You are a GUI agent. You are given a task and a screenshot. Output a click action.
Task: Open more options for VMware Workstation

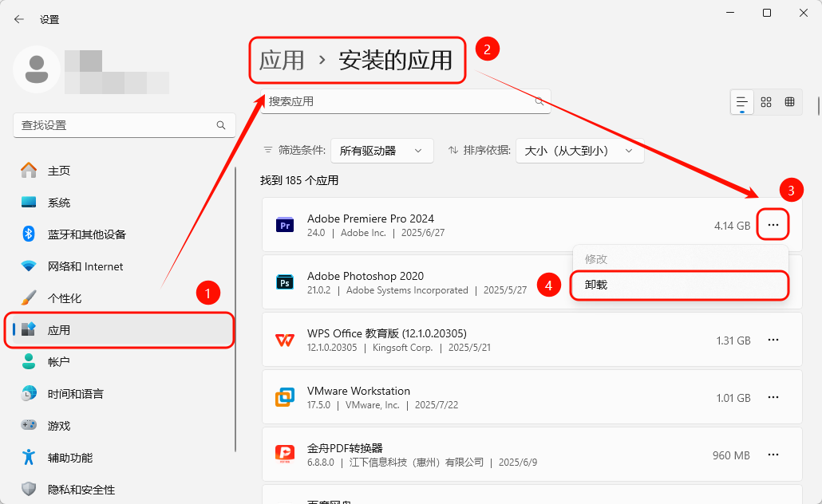pos(773,397)
